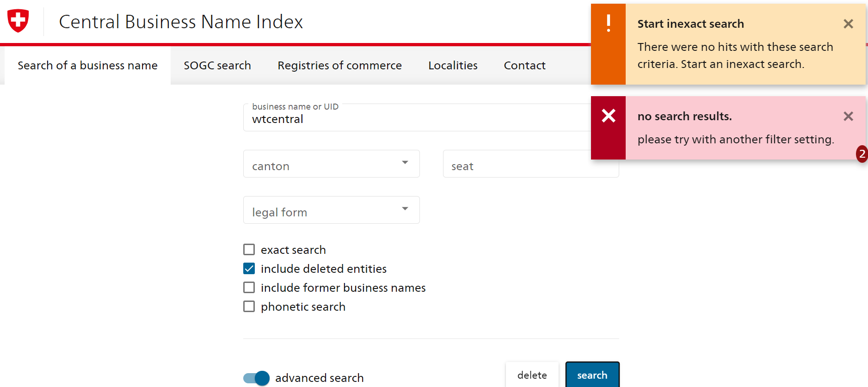
Task: Click the delete button
Action: [x=532, y=375]
